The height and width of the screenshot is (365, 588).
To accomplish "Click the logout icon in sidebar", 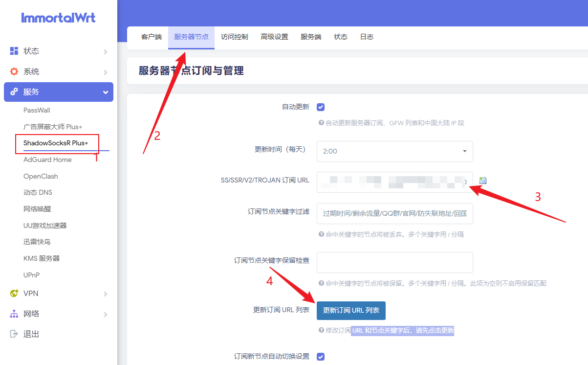I will coord(14,334).
